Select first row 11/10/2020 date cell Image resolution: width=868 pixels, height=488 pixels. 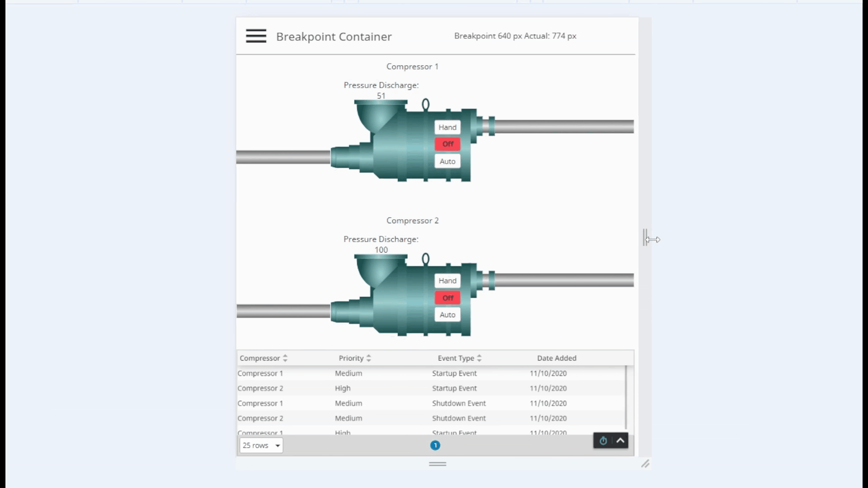548,373
